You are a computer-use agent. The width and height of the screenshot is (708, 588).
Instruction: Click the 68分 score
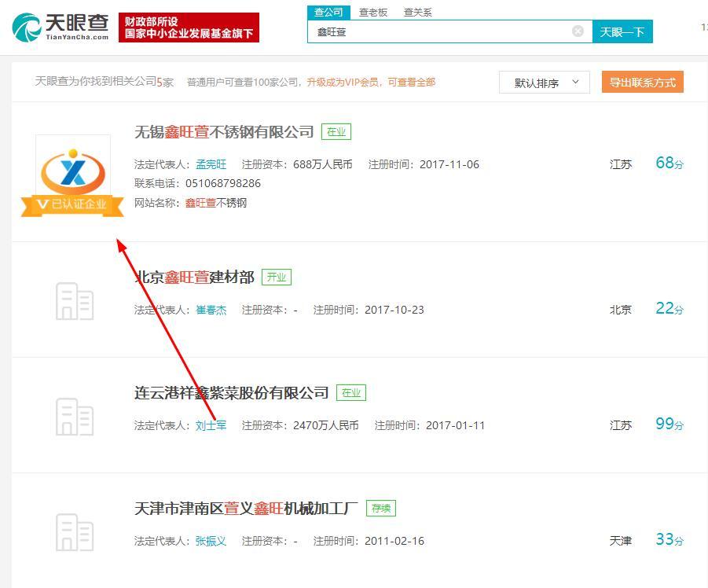pyautogui.click(x=669, y=163)
